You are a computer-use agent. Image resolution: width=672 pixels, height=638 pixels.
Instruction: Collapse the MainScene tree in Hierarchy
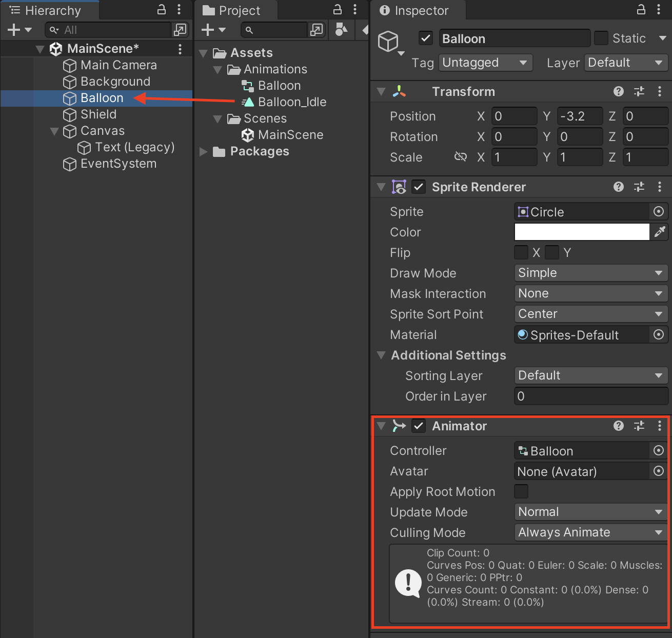click(x=40, y=49)
